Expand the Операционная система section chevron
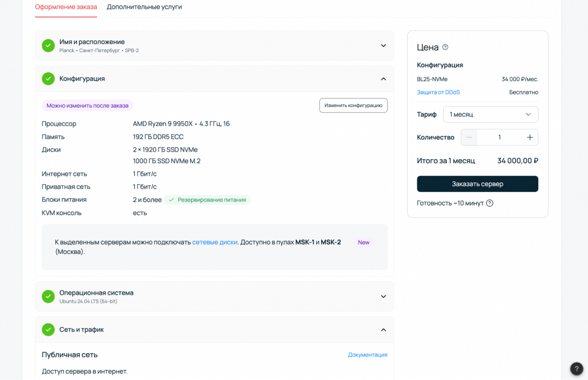This screenshot has width=588, height=380. [x=383, y=296]
